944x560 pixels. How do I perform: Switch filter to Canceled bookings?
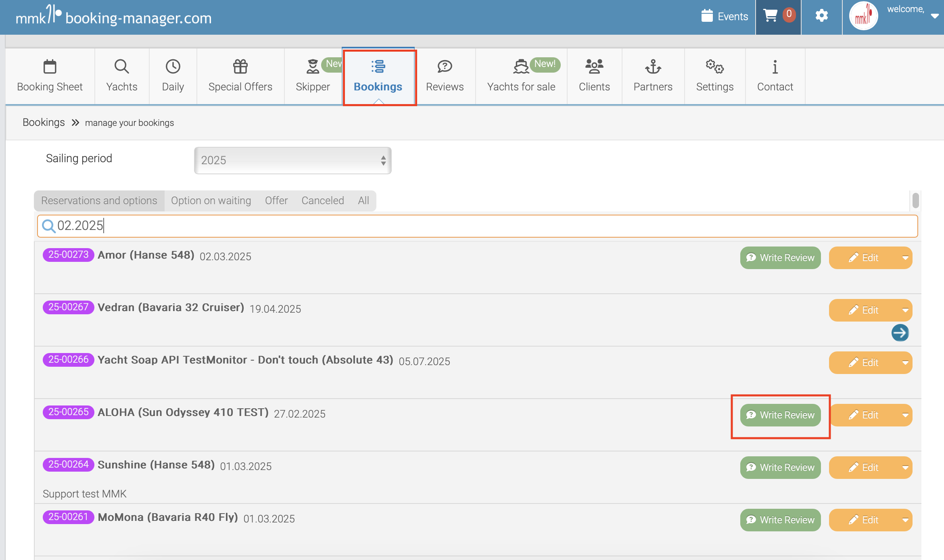[x=322, y=201]
